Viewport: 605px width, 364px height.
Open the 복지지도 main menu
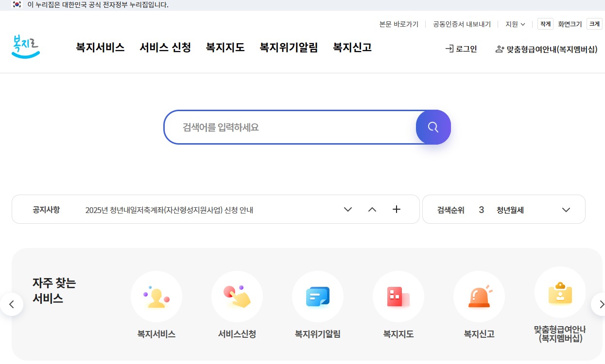pyautogui.click(x=225, y=48)
